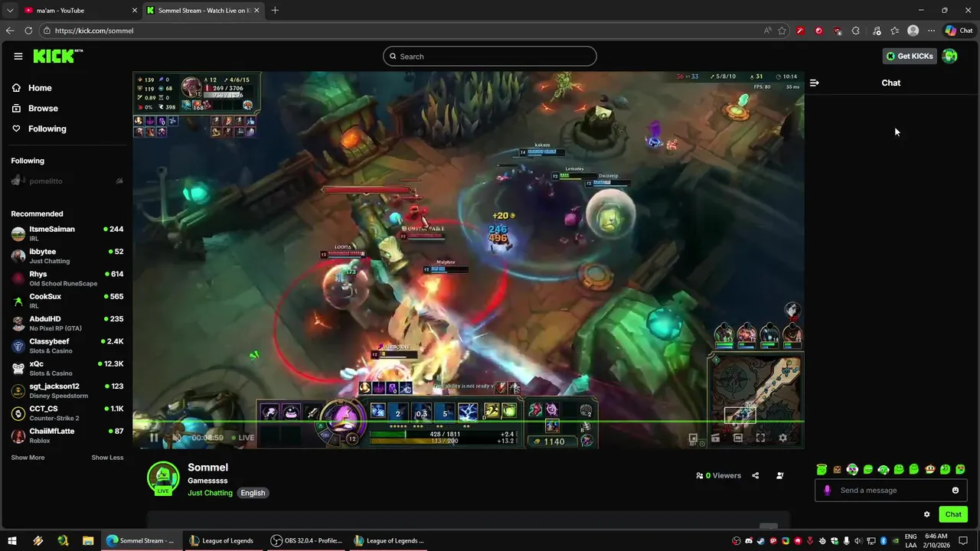Open the user avatar menu on Kick

coord(949,56)
